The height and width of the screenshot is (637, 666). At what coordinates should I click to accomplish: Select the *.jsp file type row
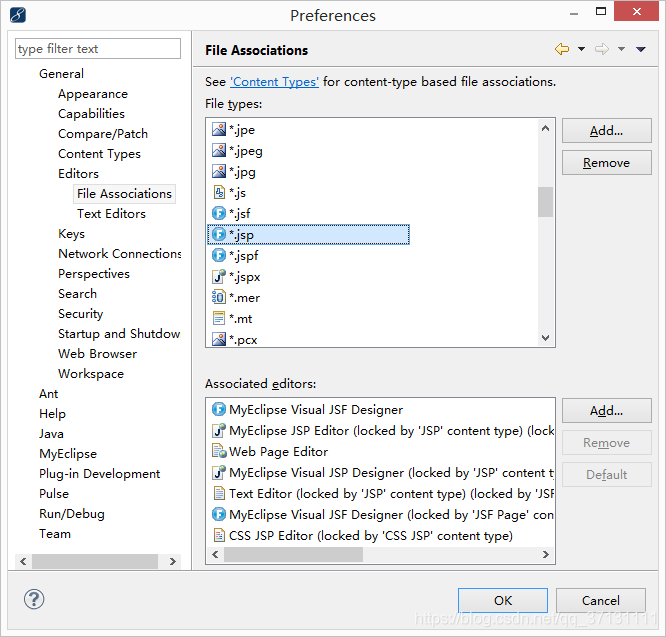click(308, 234)
